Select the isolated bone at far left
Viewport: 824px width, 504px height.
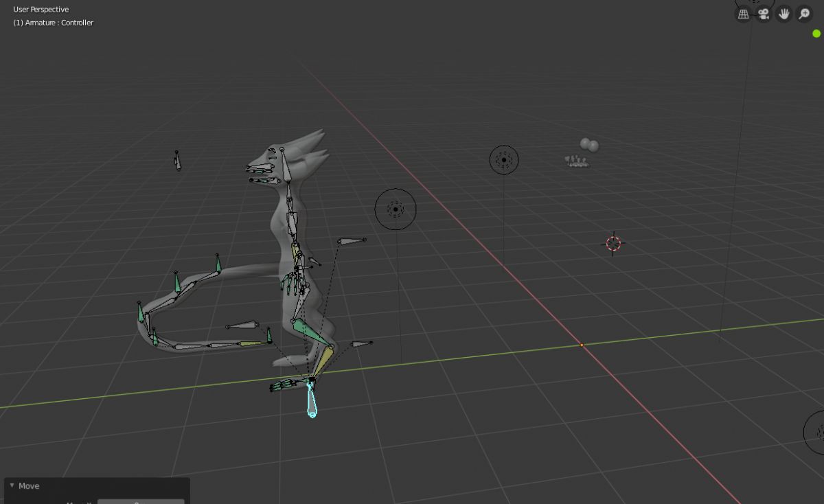tap(178, 160)
